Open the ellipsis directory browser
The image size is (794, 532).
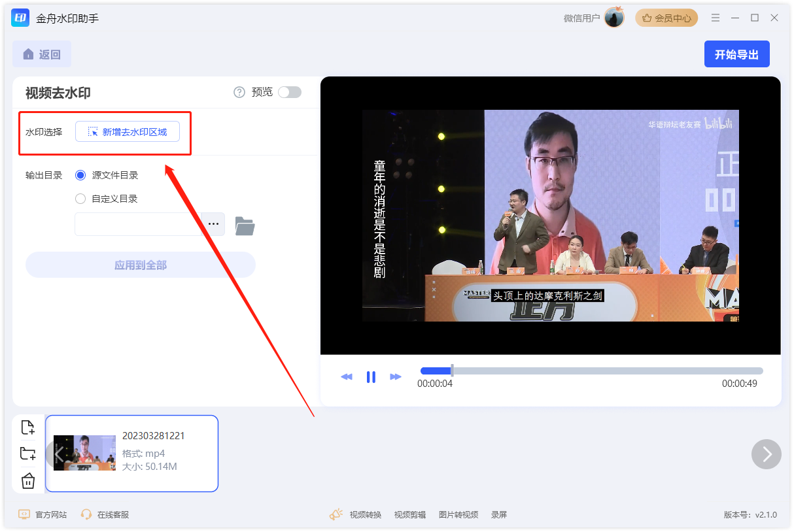[x=213, y=224]
